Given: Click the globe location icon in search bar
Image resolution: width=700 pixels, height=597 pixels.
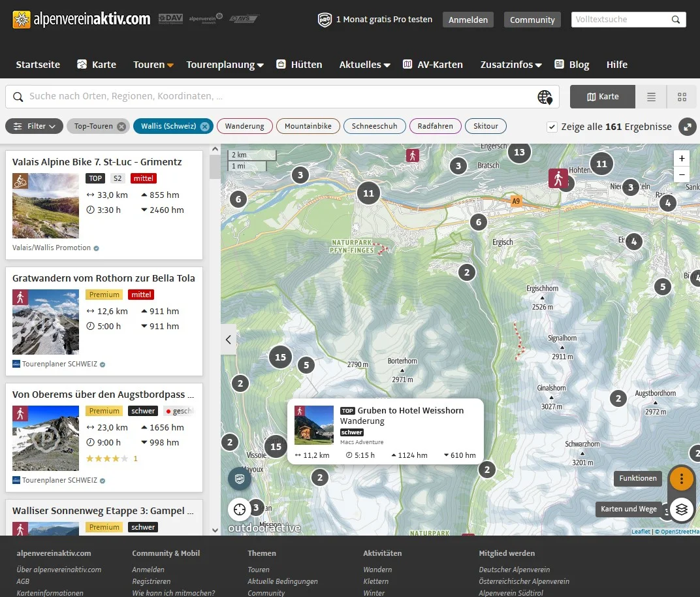Looking at the screenshot, I should [x=545, y=97].
